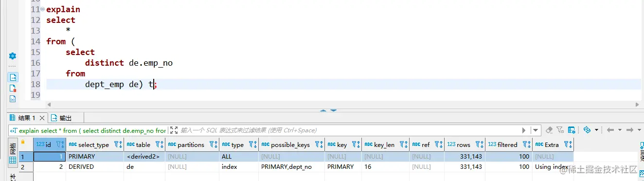This screenshot has width=644, height=181.
Task: Open the SQL editor settings gear
Action: [13, 56]
